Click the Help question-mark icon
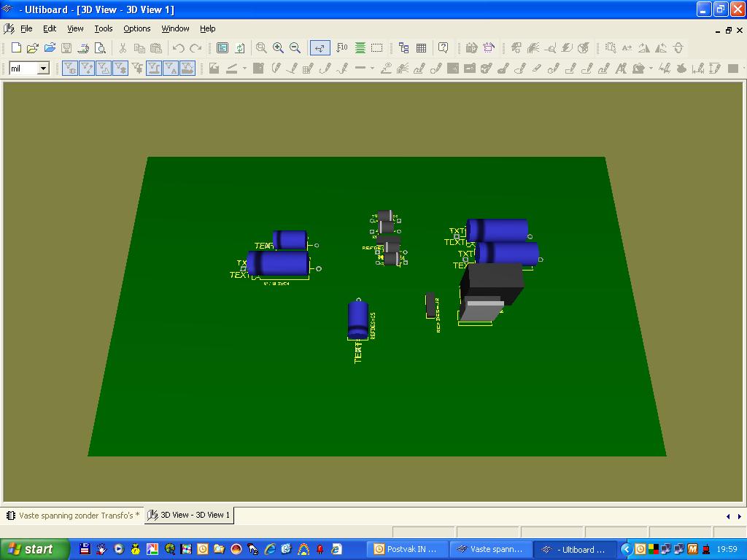This screenshot has height=560, width=747. pos(443,48)
